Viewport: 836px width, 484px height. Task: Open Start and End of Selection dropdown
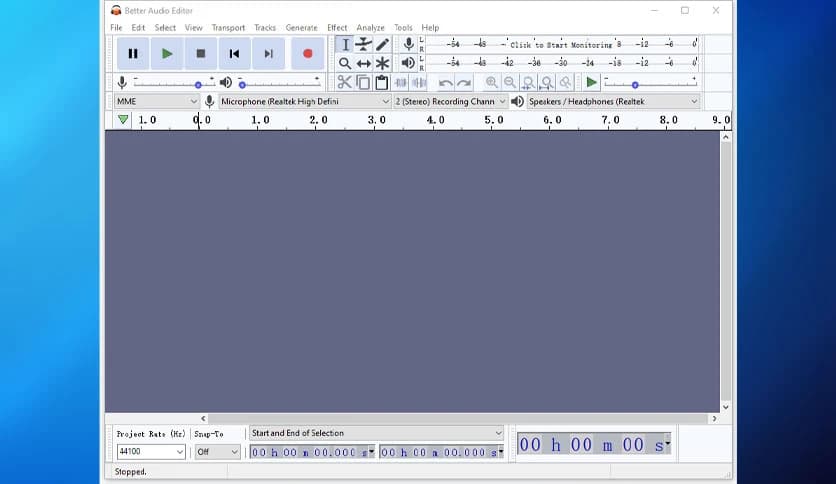[x=376, y=433]
